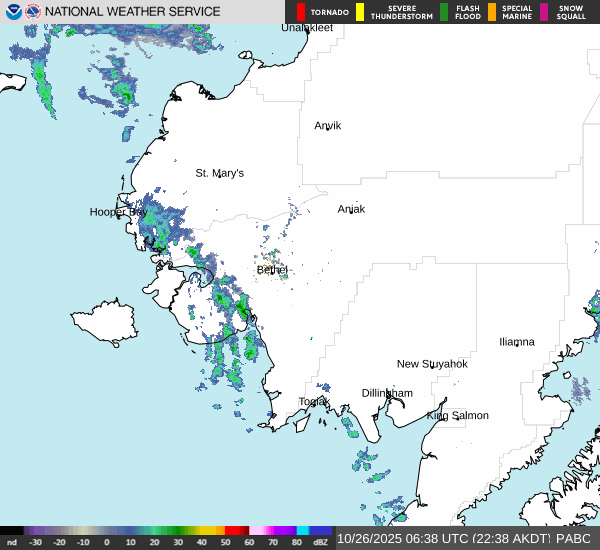The width and height of the screenshot is (600, 550).
Task: Click the Bethel label on the map
Action: click(x=271, y=270)
